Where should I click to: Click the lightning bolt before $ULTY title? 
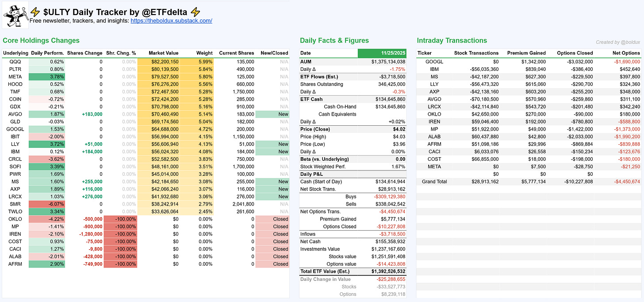pos(35,12)
